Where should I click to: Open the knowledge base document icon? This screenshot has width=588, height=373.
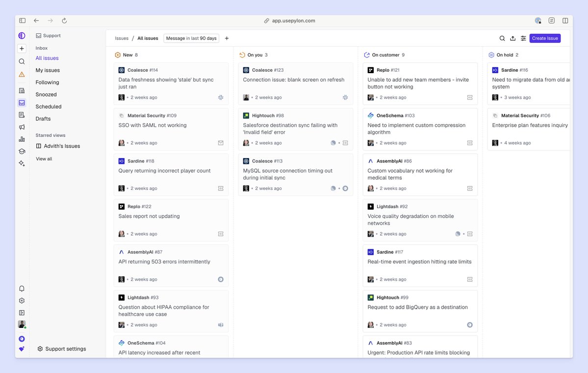click(x=22, y=115)
